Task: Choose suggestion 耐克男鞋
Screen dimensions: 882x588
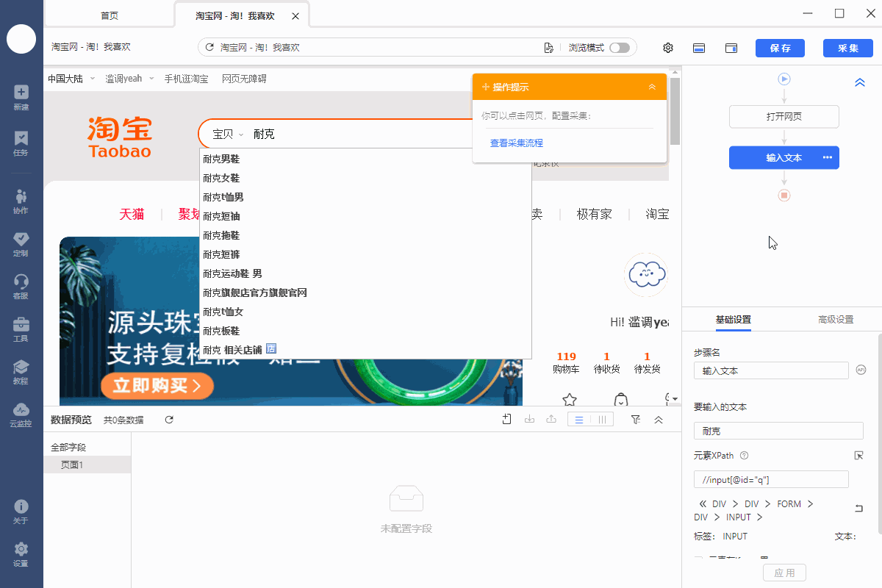Action: [x=365, y=159]
